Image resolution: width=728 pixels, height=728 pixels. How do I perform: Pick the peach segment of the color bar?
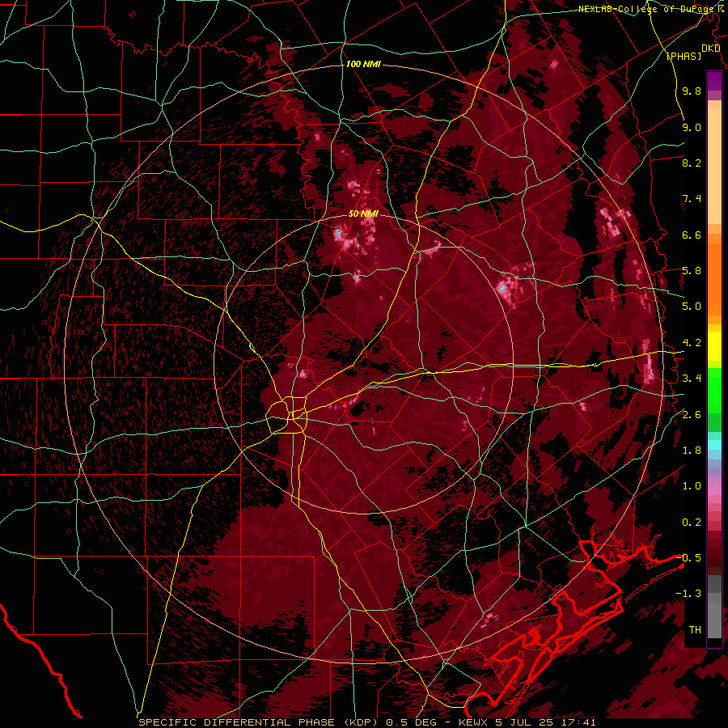tap(714, 166)
